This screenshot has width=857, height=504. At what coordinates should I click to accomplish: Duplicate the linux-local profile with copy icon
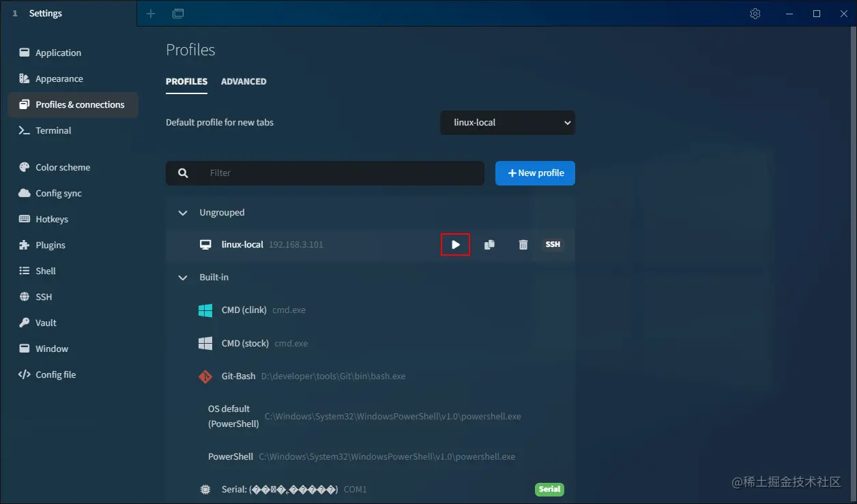[x=489, y=244]
